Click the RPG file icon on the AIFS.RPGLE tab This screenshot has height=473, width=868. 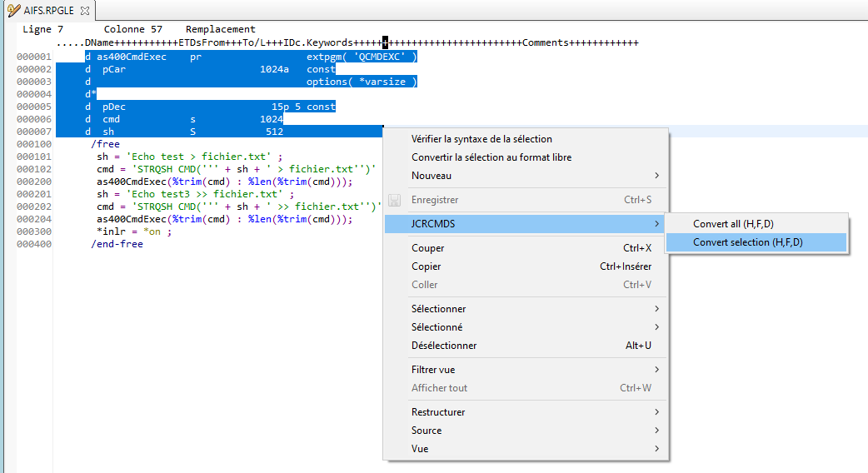(14, 11)
